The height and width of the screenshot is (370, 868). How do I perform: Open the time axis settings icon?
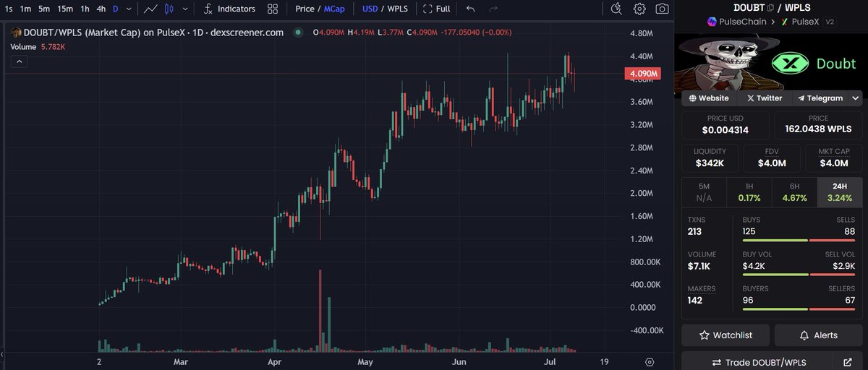pos(650,362)
